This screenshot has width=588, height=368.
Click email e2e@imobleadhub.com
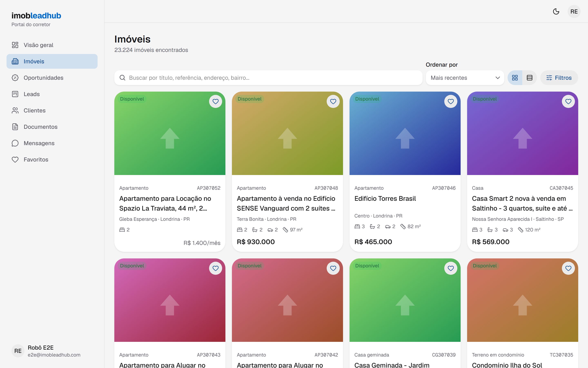pos(54,355)
